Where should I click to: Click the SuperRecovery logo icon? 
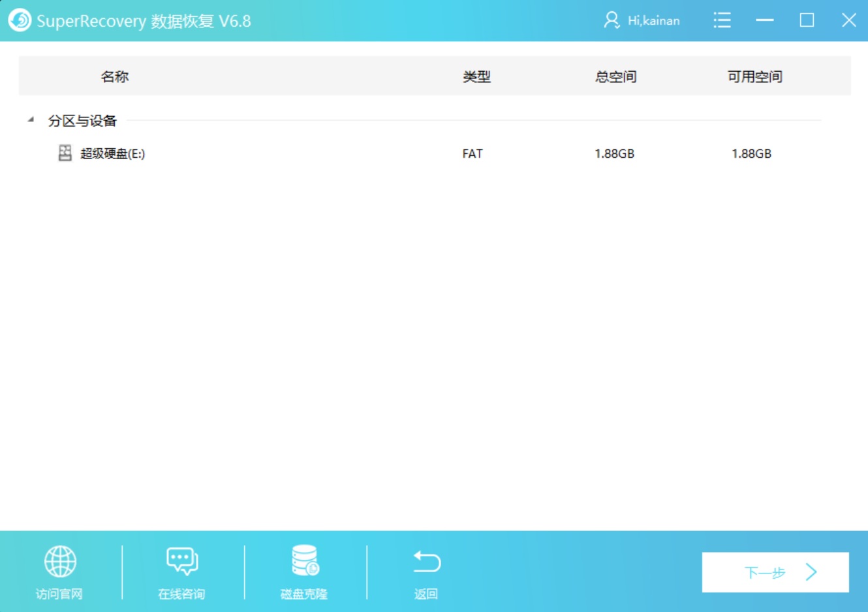click(19, 20)
